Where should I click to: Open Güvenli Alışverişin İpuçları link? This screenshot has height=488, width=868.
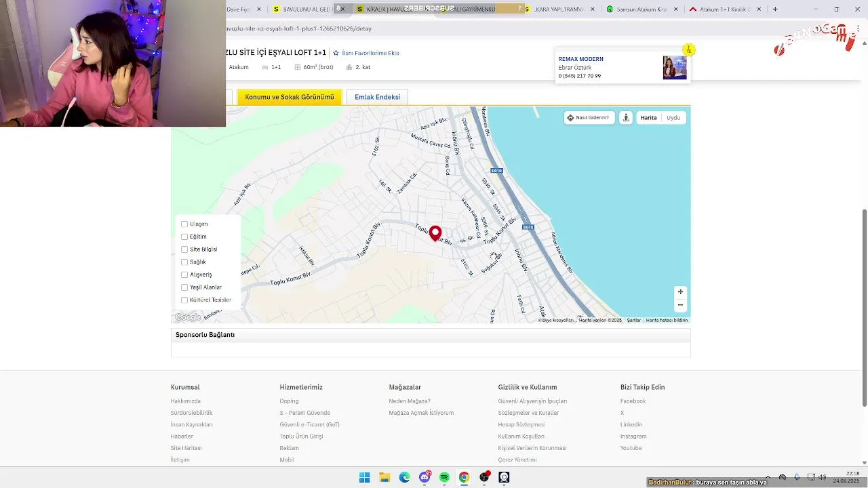(532, 401)
